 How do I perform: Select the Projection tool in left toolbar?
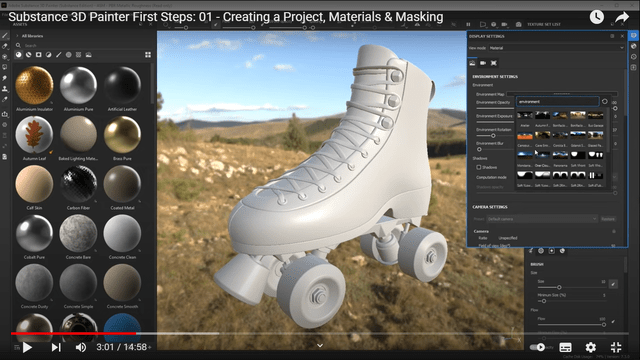[5, 57]
